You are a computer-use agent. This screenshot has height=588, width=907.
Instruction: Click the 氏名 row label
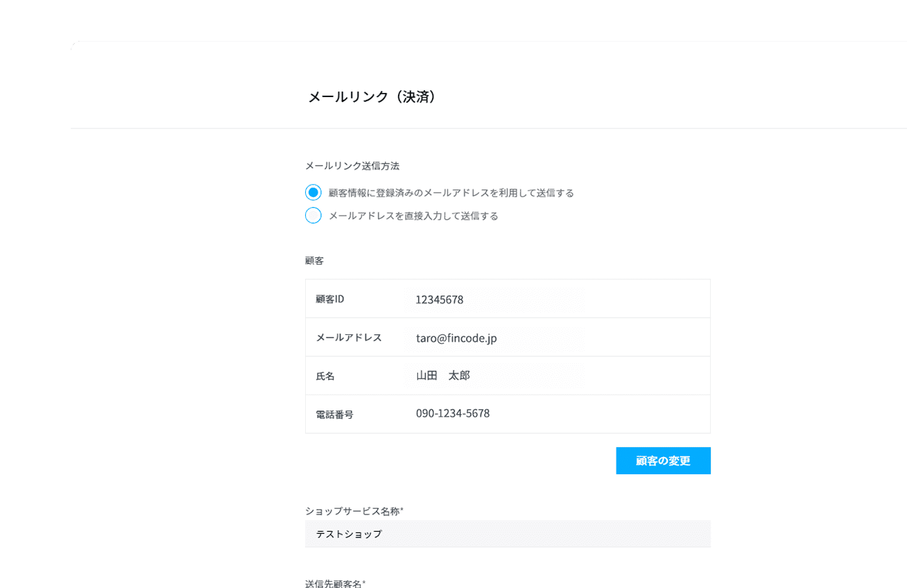325,376
